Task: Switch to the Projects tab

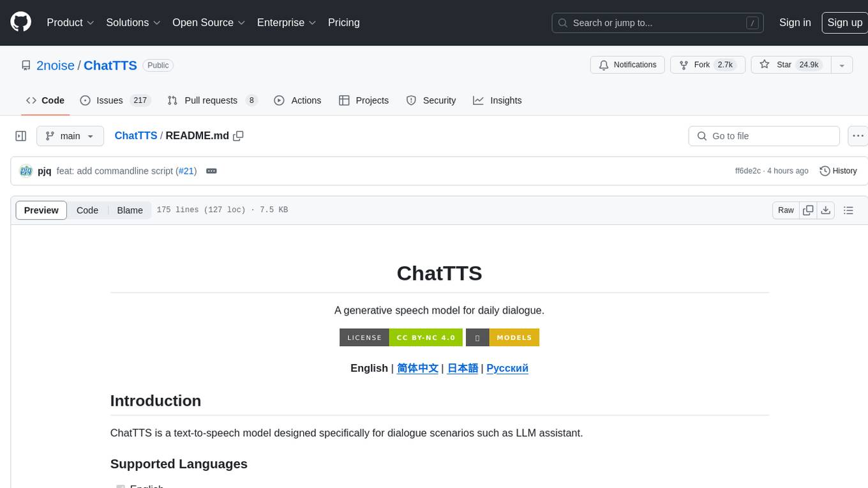Action: pyautogui.click(x=364, y=100)
